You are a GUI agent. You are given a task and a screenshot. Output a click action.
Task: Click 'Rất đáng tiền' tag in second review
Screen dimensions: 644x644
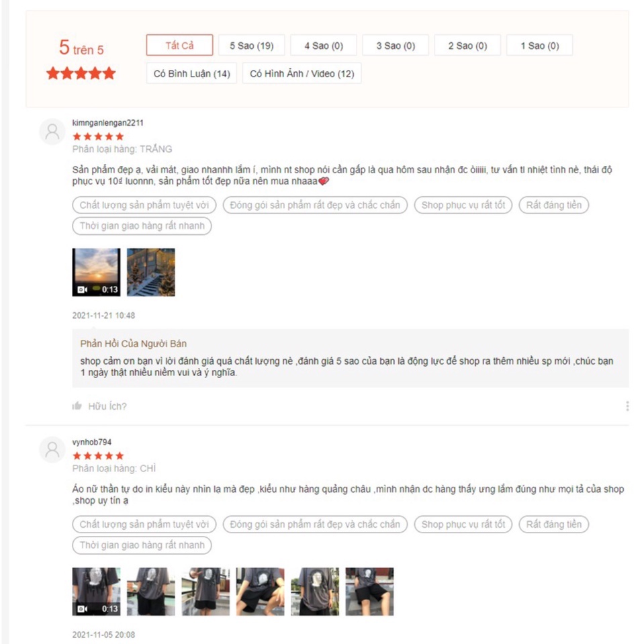click(x=553, y=524)
